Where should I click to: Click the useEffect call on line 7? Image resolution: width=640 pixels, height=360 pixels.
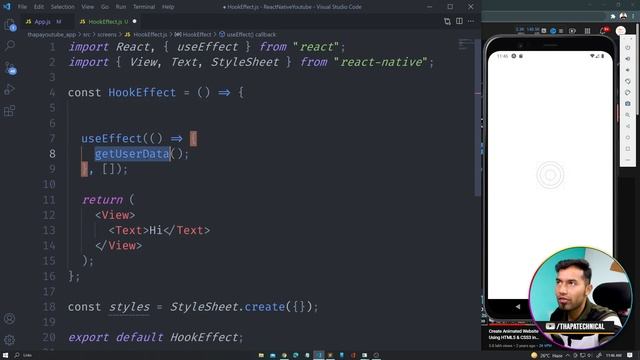tap(111, 138)
